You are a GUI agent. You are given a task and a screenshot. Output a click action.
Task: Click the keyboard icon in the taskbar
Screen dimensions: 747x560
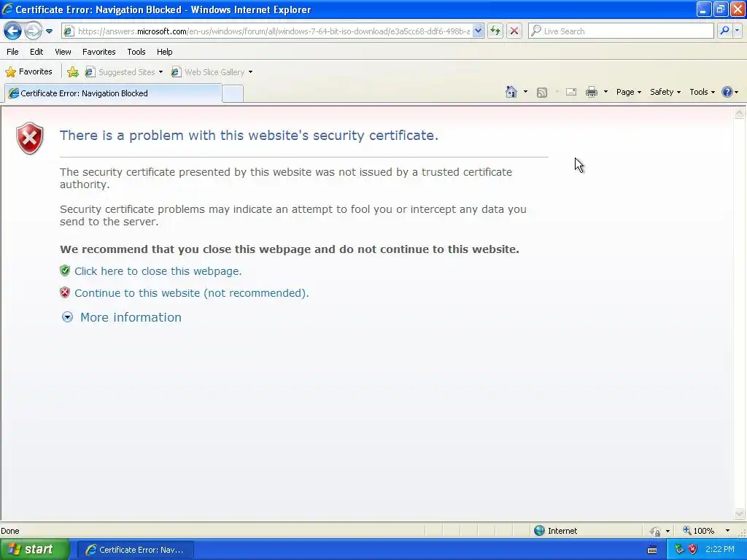[x=652, y=550]
